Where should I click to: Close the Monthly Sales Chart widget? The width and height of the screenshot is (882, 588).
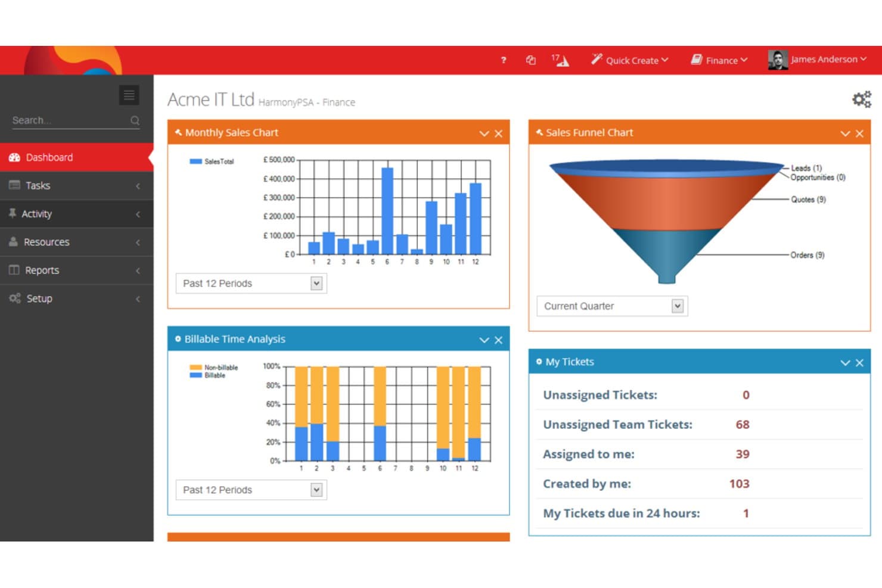[498, 133]
